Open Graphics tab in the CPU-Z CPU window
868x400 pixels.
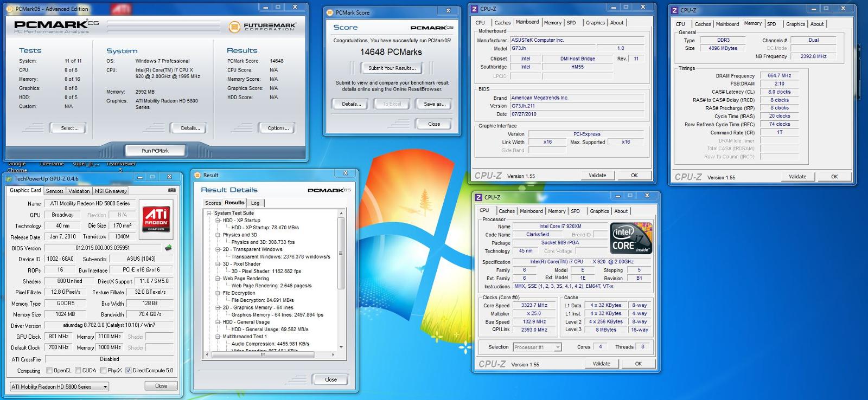[599, 211]
